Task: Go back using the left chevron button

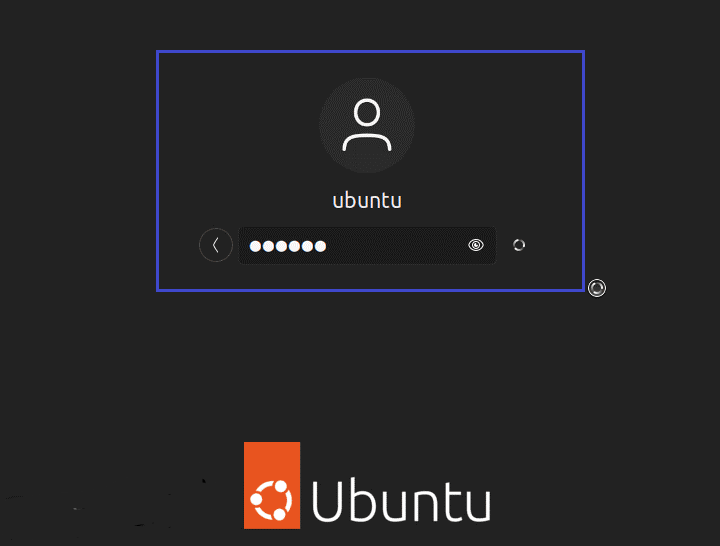Action: pyautogui.click(x=216, y=245)
